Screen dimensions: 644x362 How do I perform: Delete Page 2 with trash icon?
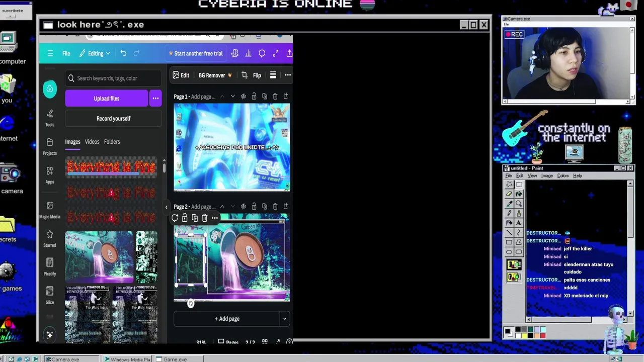(x=275, y=206)
